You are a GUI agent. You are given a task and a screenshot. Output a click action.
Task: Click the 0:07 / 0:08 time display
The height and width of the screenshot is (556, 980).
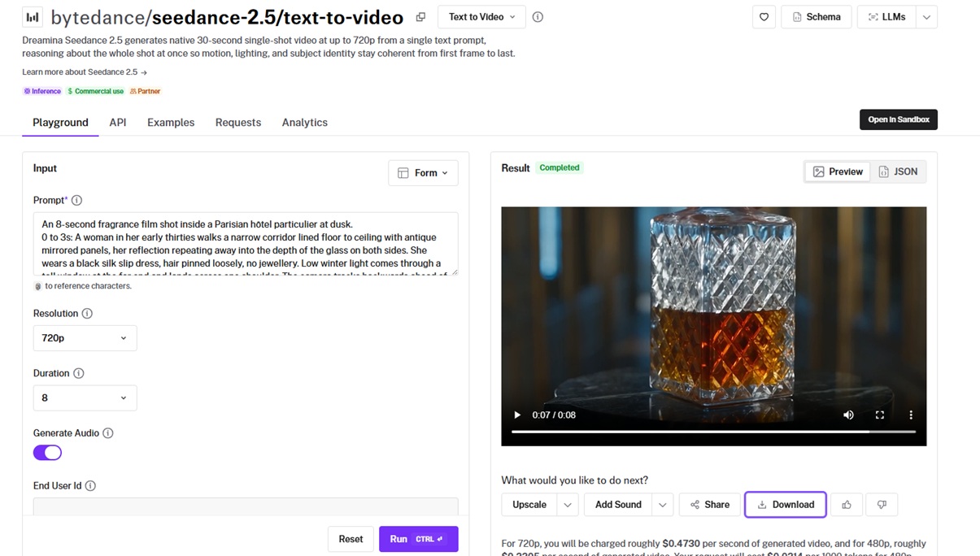coord(554,415)
